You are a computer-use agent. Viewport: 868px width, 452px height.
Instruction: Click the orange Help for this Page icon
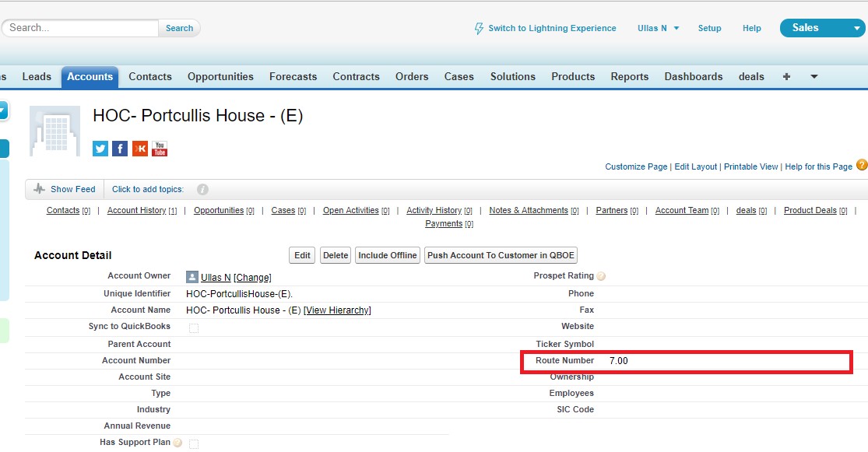click(861, 165)
